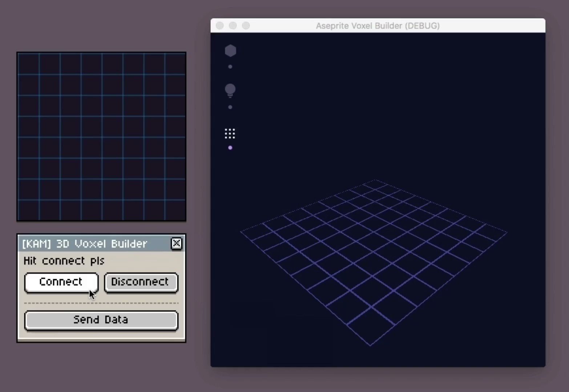The image size is (569, 392).
Task: Click the yellow minimize traffic light button
Action: (233, 25)
